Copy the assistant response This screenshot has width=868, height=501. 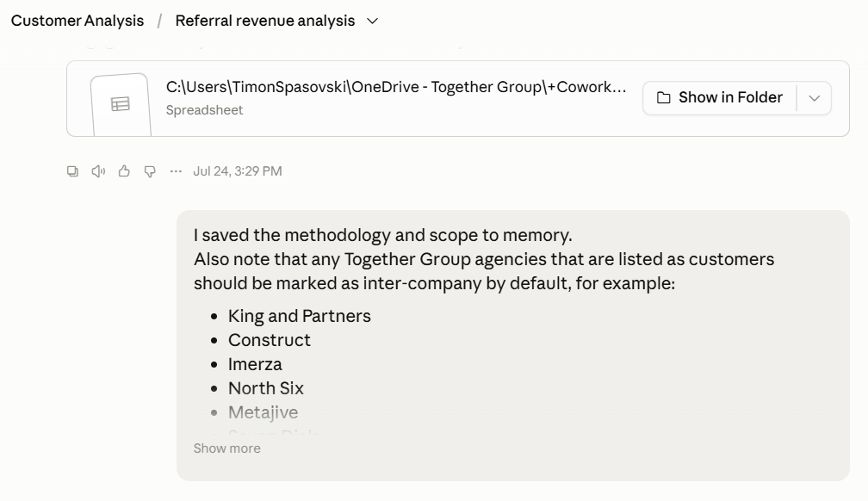[x=72, y=171]
